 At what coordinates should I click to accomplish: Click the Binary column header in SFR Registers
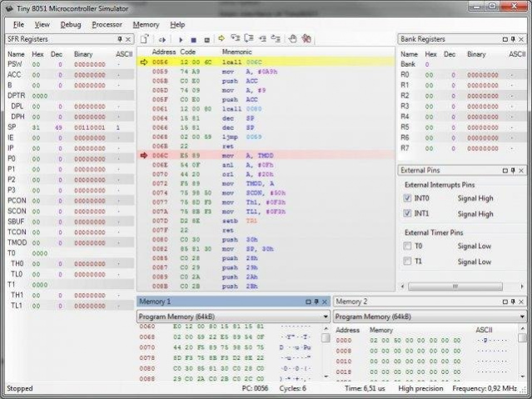[83, 54]
